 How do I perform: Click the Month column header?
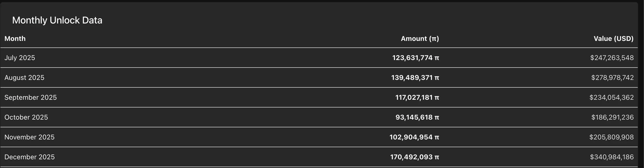(15, 39)
